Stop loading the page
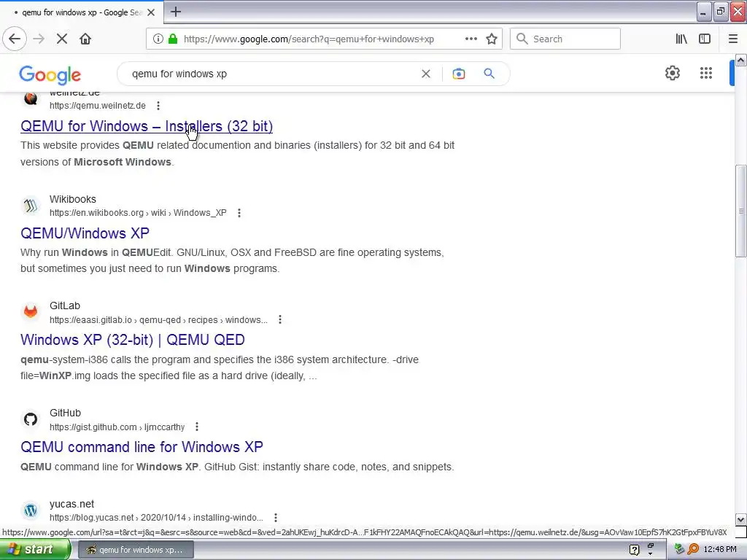This screenshot has width=747, height=560. (62, 39)
